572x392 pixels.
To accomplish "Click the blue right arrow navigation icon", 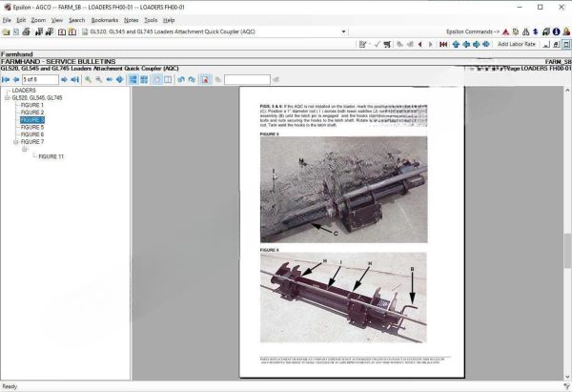I will coord(476,44).
